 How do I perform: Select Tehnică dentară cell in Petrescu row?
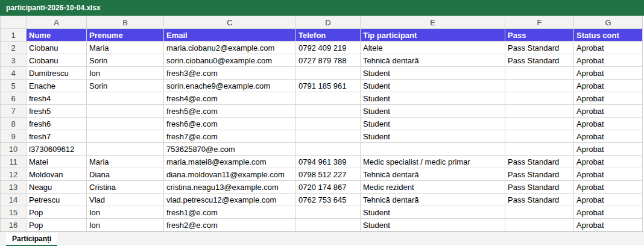tap(432, 200)
